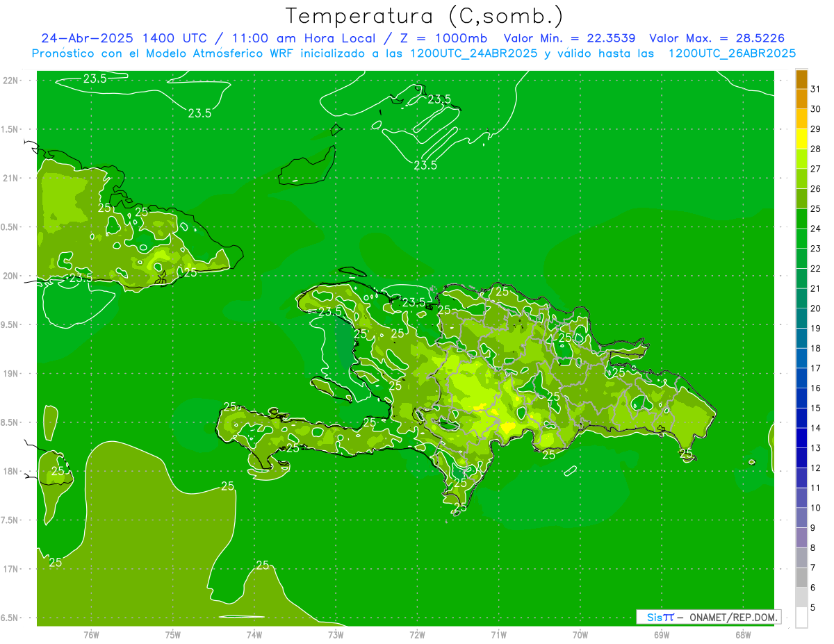Click the '17N' latitude axis label

click(x=11, y=569)
